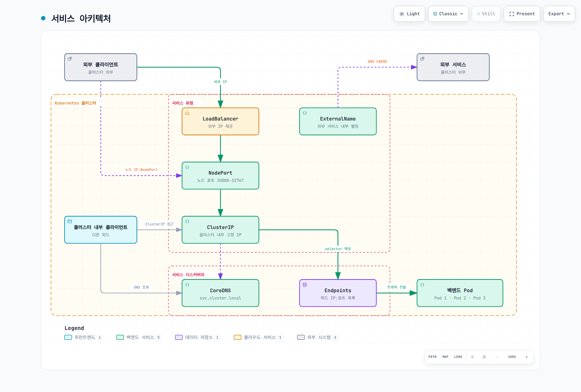
Task: Zoom in with the plus icon
Action: pyautogui.click(x=527, y=357)
